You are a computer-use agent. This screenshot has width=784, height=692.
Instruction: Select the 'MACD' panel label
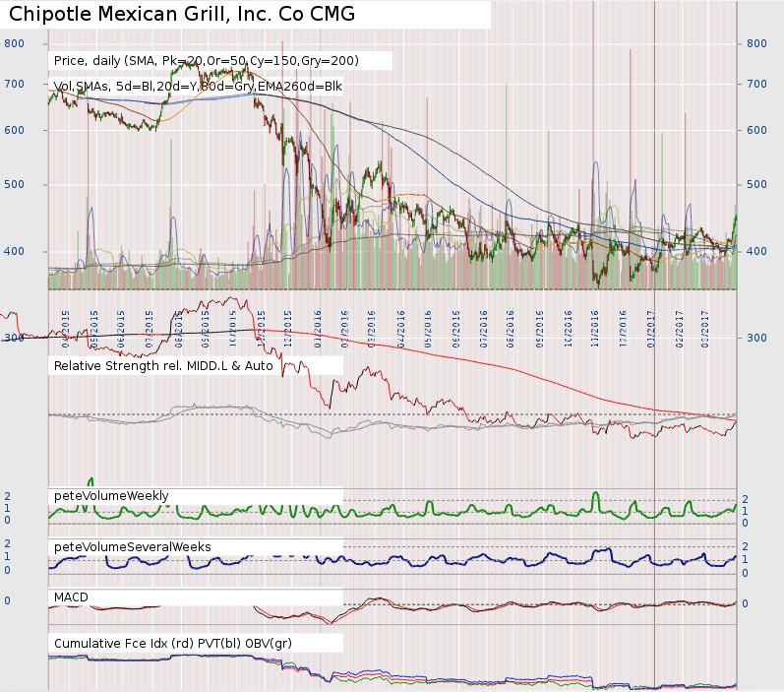click(71, 598)
